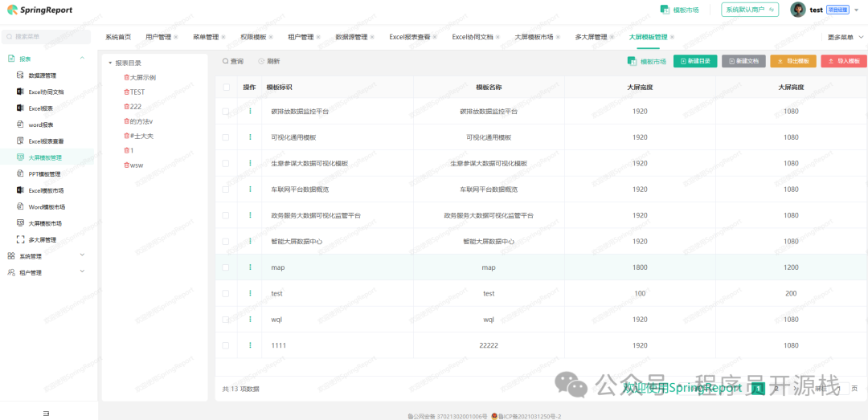The image size is (868, 420).
Task: Switch to the 多大屏管理 tab
Action: [592, 37]
